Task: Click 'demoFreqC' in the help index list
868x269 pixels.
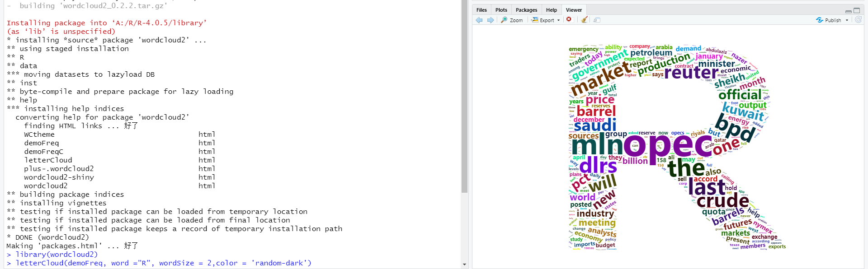Action: coord(43,151)
